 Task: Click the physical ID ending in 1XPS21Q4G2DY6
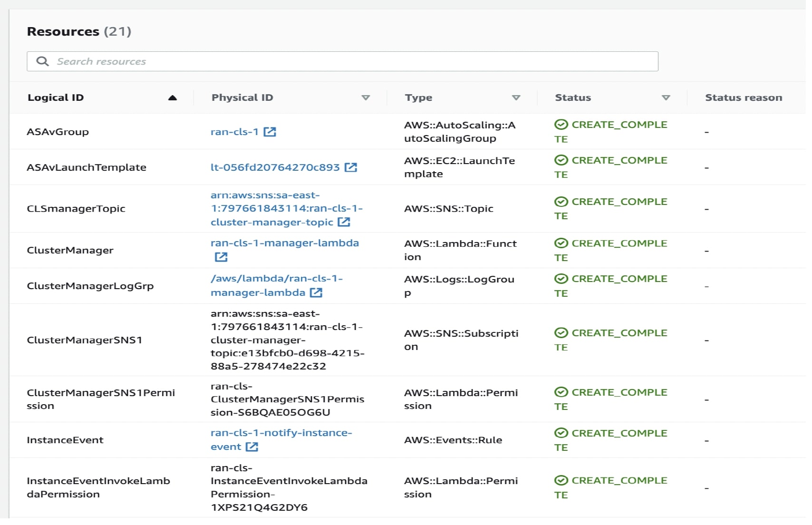[289, 487]
